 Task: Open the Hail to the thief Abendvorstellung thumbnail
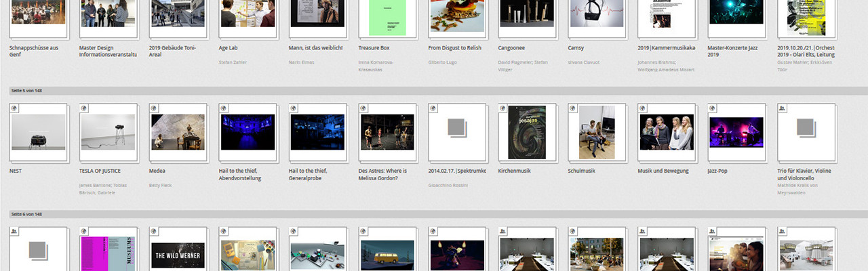(x=248, y=131)
